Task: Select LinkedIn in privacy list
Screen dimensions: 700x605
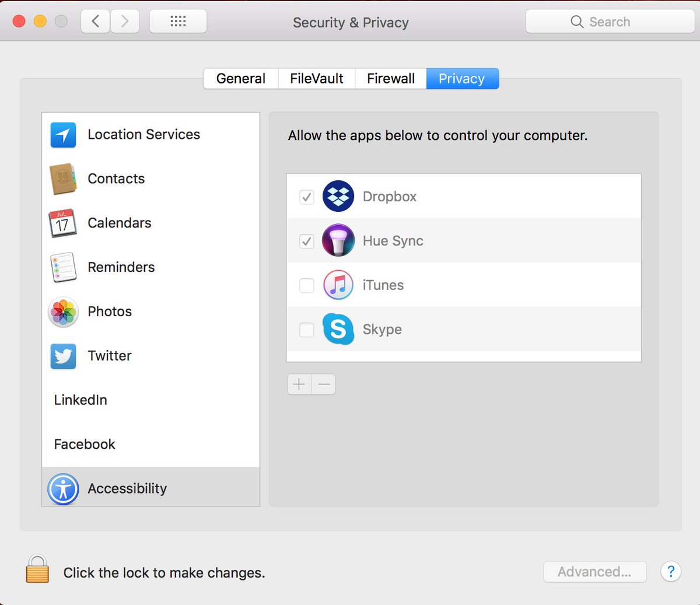Action: coord(80,400)
